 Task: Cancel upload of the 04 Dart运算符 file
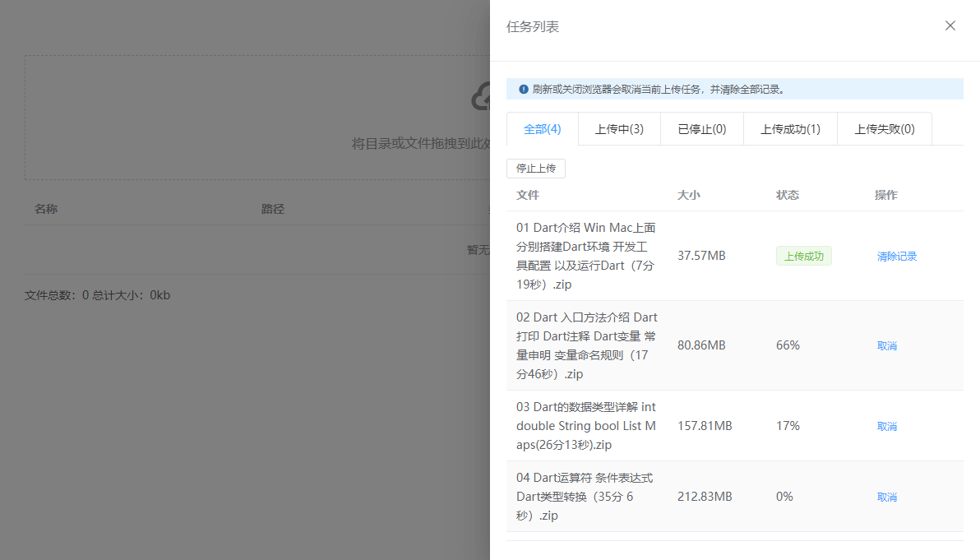[887, 497]
